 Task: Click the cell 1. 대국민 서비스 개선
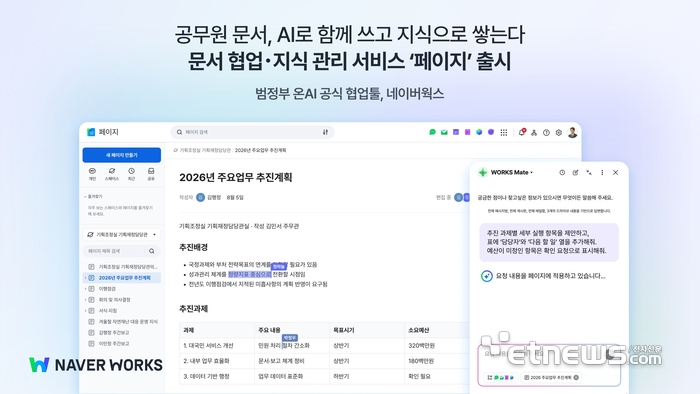[x=217, y=345]
